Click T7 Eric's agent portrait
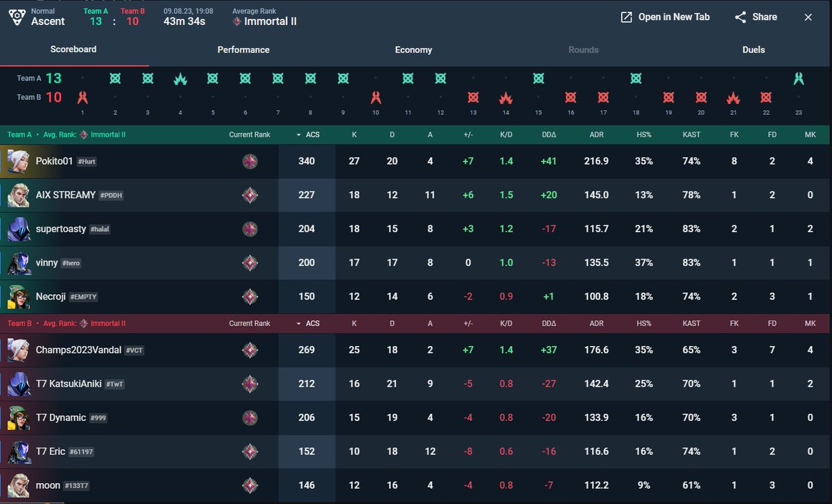 click(18, 452)
